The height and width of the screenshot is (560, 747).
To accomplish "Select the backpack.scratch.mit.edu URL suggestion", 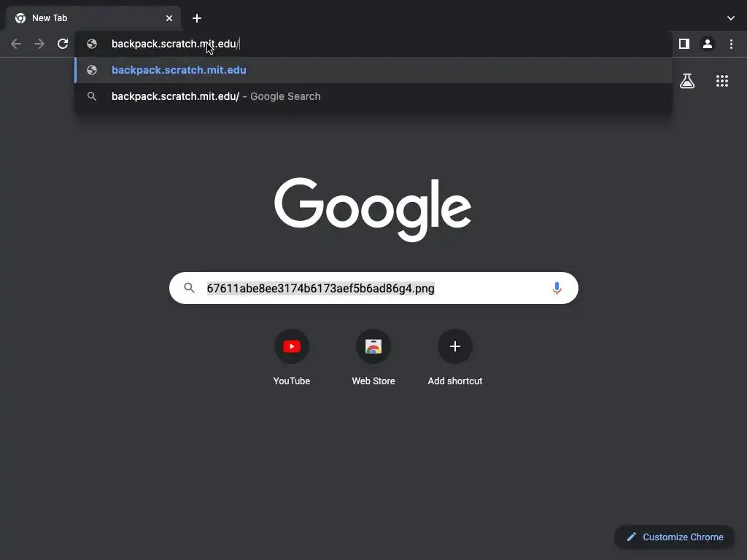I will pyautogui.click(x=373, y=70).
